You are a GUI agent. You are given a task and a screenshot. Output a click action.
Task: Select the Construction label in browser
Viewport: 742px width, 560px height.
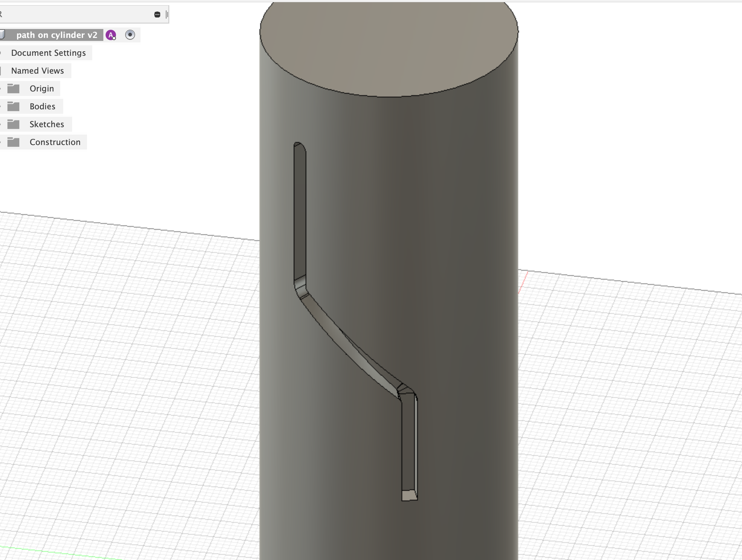pos(55,142)
